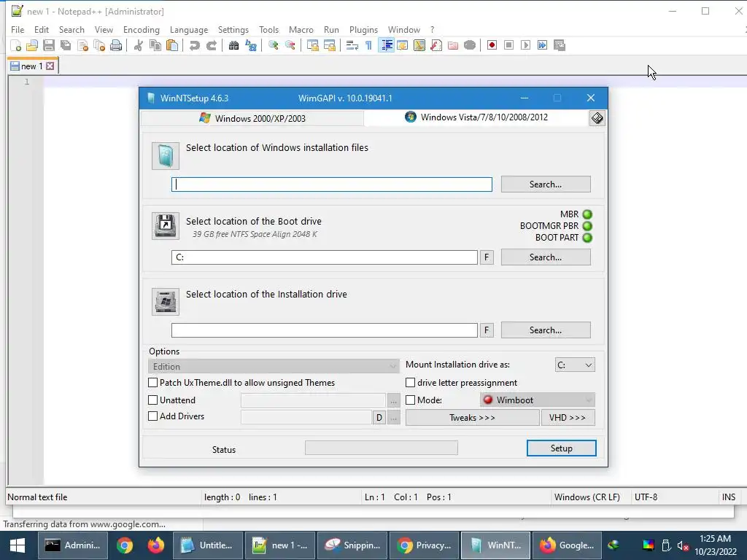This screenshot has height=560, width=747.
Task: Open Find with the binoculars icon
Action: click(233, 45)
